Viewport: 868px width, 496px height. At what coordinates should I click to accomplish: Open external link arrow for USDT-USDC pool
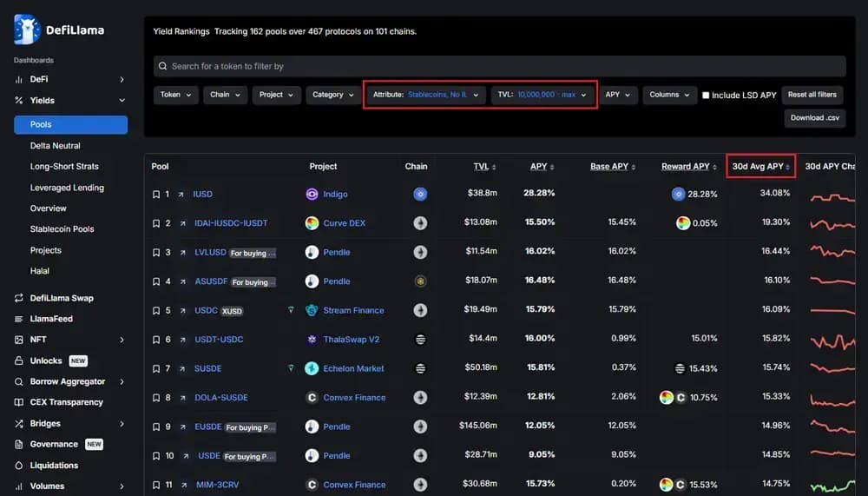tap(182, 340)
